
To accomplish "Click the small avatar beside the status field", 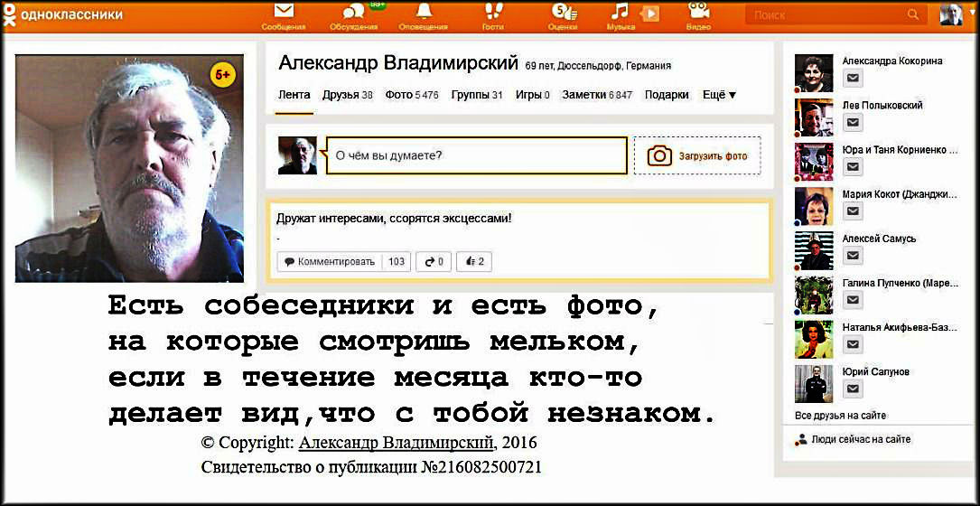I will coord(297,155).
